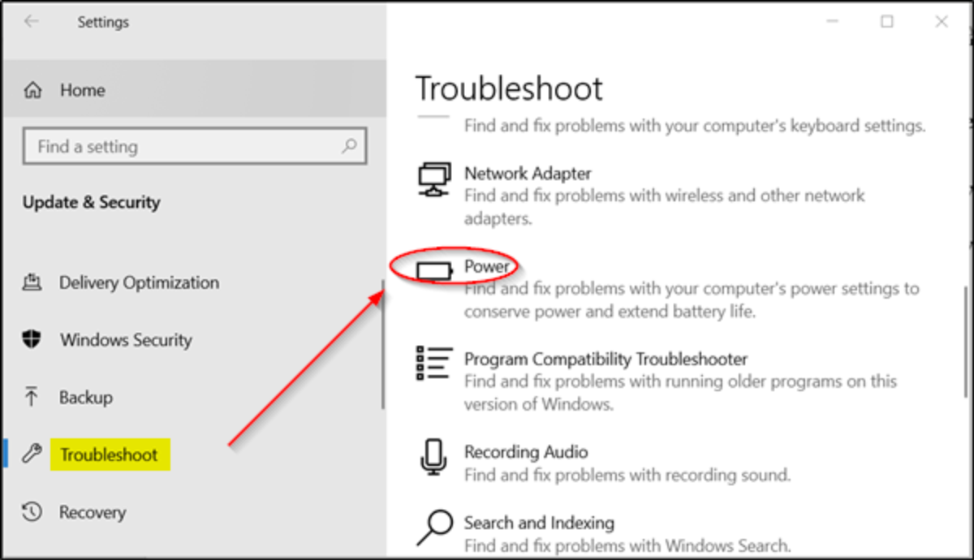Click the Recovery history icon
The width and height of the screenshot is (974, 560).
click(32, 512)
